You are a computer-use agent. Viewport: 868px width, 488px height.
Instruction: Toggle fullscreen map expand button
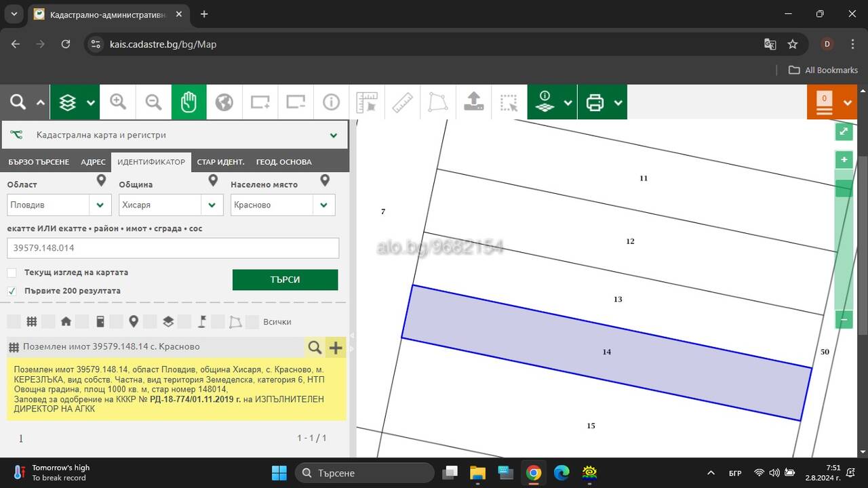(x=844, y=131)
